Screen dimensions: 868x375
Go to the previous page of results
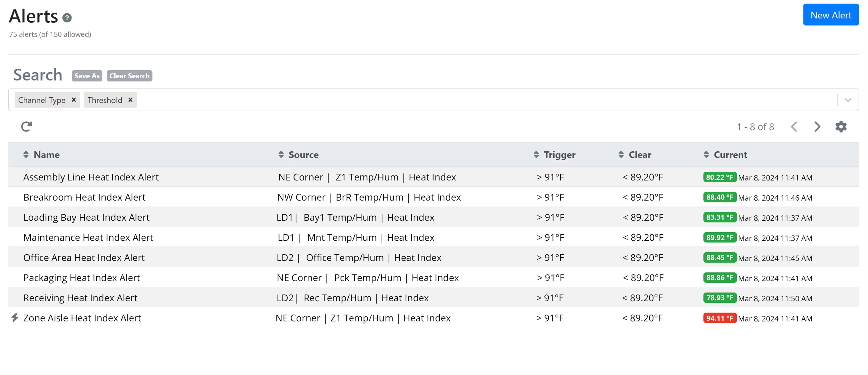[x=794, y=127]
